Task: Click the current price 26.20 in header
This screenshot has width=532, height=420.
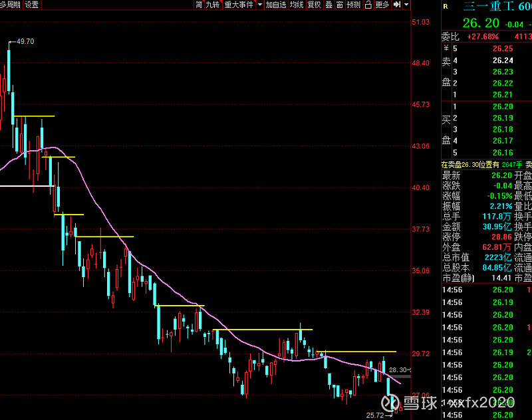Action: click(x=481, y=23)
